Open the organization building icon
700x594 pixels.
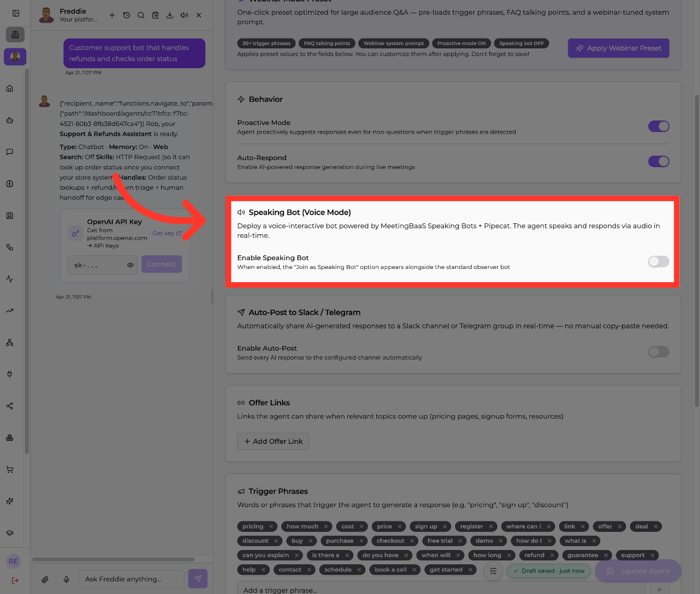click(15, 35)
